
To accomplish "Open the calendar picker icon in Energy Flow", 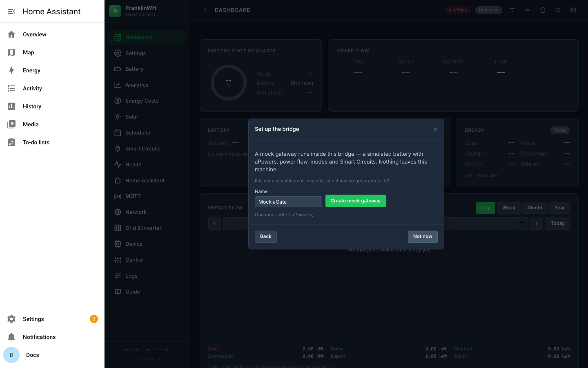I will tap(521, 223).
